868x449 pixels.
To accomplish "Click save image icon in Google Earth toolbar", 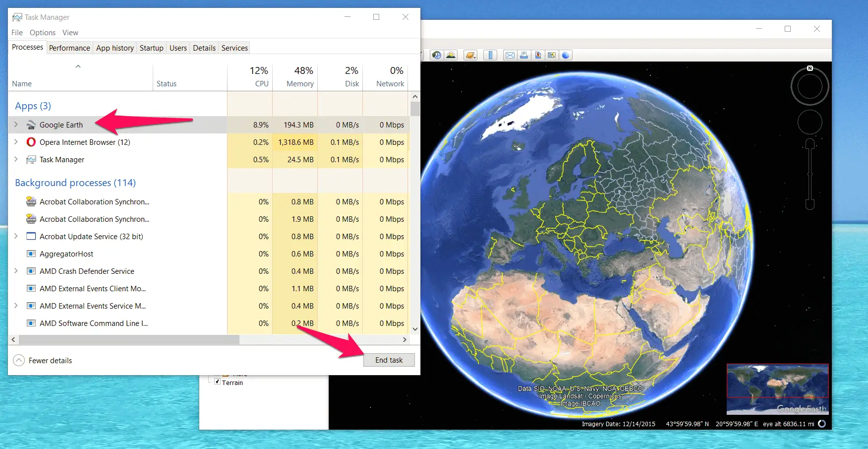I will click(538, 55).
